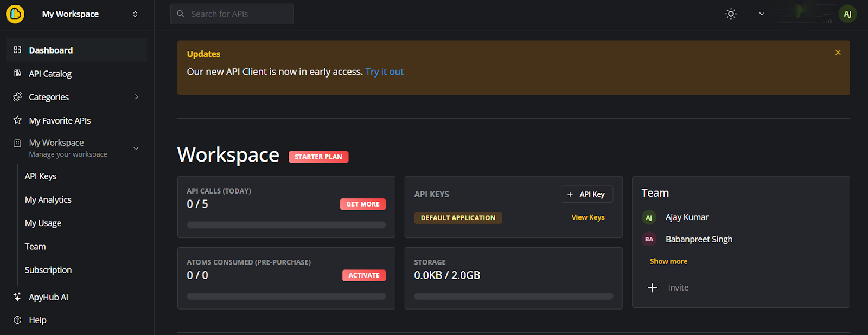Image resolution: width=868 pixels, height=335 pixels.
Task: Click the plus icon beside Invite
Action: tap(652, 287)
